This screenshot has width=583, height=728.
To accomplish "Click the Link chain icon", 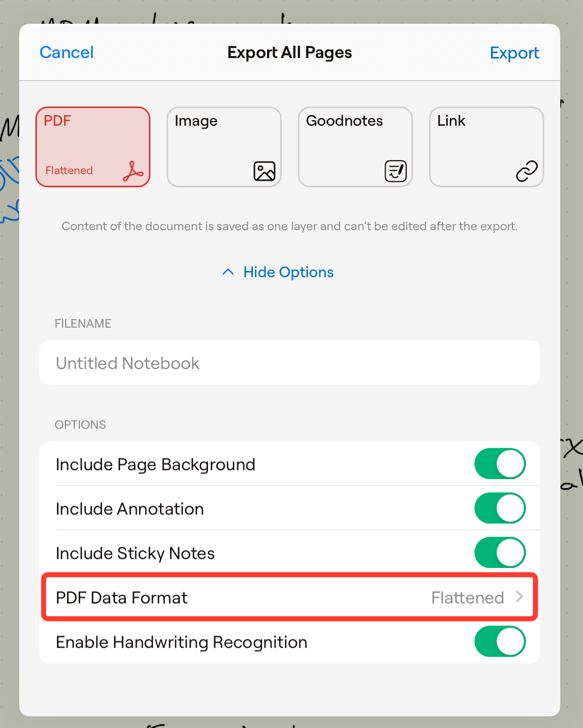I will click(527, 171).
